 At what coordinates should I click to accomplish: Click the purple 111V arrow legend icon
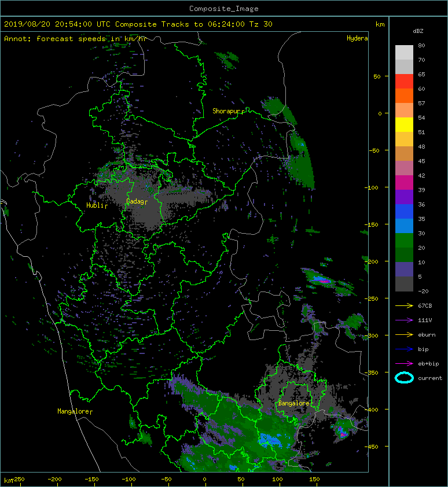point(404,320)
